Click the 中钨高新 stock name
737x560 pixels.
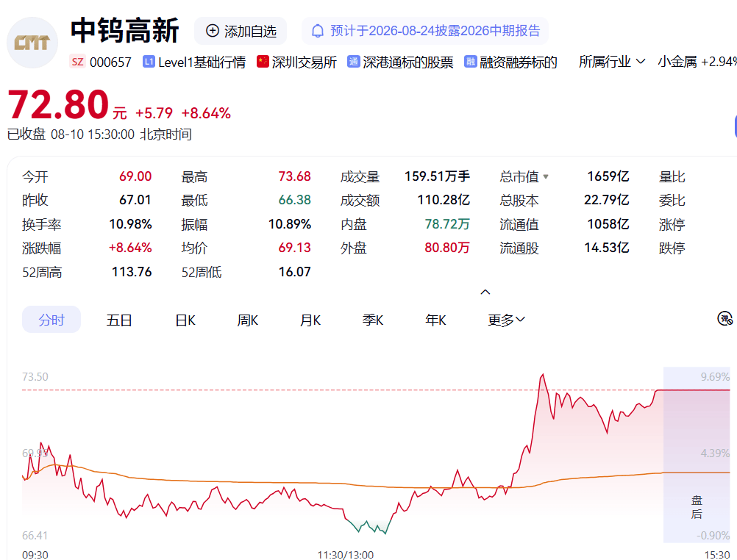[x=124, y=31]
